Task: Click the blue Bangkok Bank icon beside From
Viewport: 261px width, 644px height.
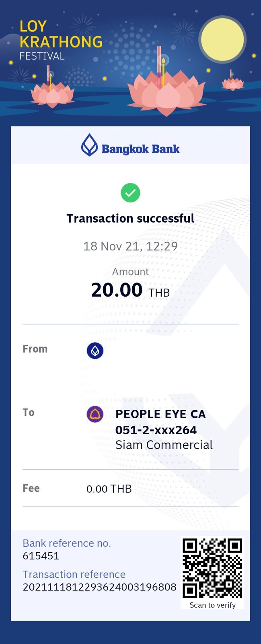Action: [95, 351]
